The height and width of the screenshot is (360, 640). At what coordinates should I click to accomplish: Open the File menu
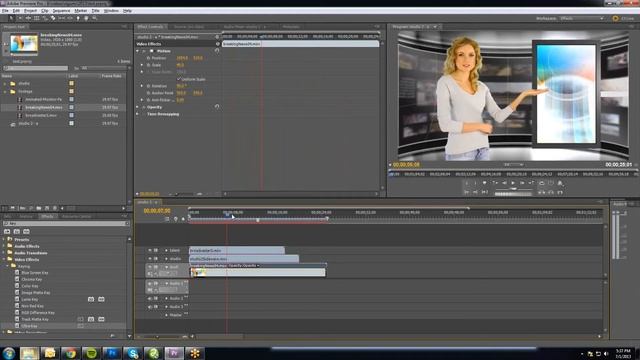point(5,11)
